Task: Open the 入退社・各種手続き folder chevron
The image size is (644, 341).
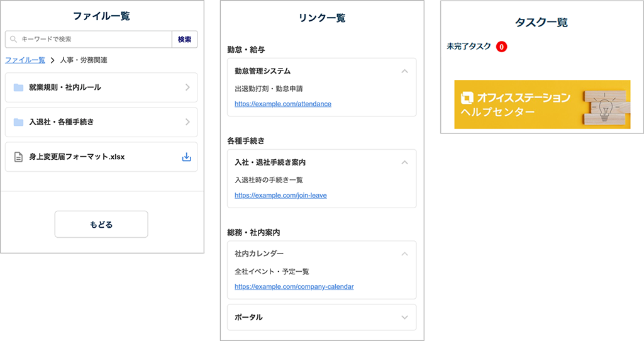Action: point(187,122)
